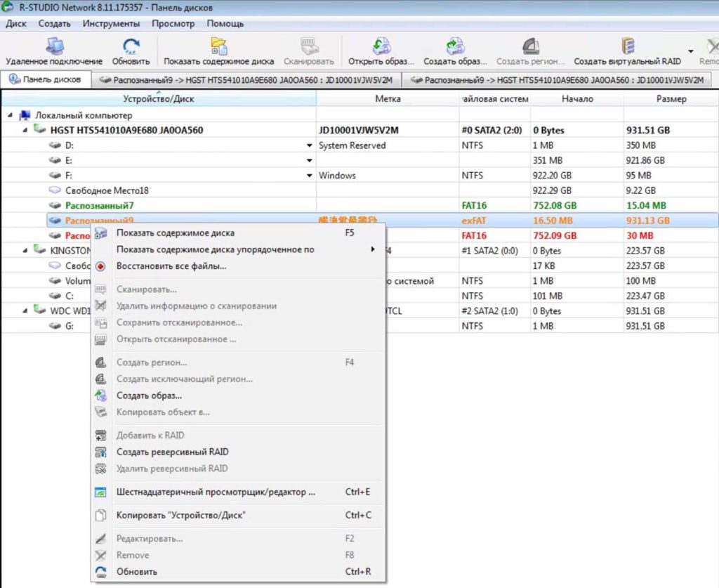This screenshot has height=588, width=719.
Task: Expand the Показать содержимое диска упорядоченное по submenu
Action: click(373, 249)
